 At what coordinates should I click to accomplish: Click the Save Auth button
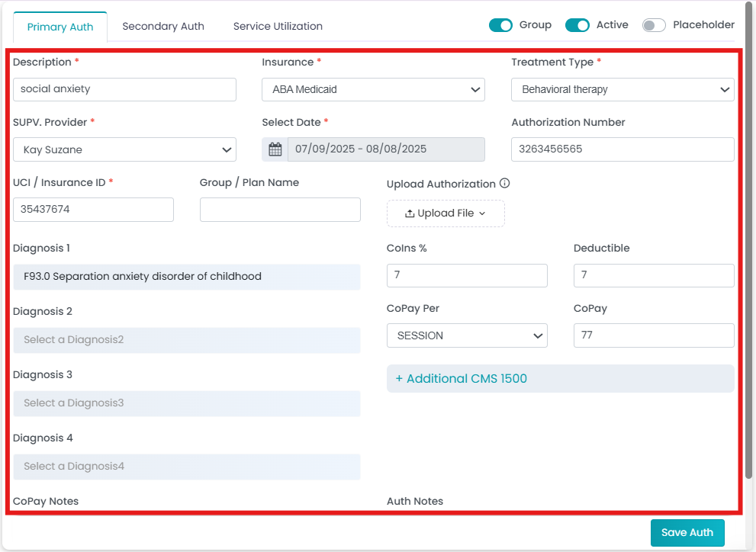687,533
